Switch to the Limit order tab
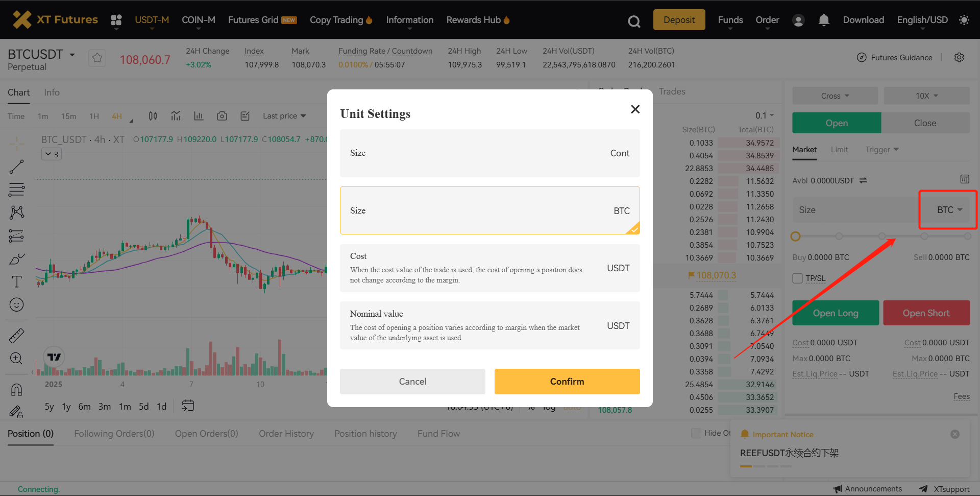Image resolution: width=980 pixels, height=496 pixels. [839, 150]
